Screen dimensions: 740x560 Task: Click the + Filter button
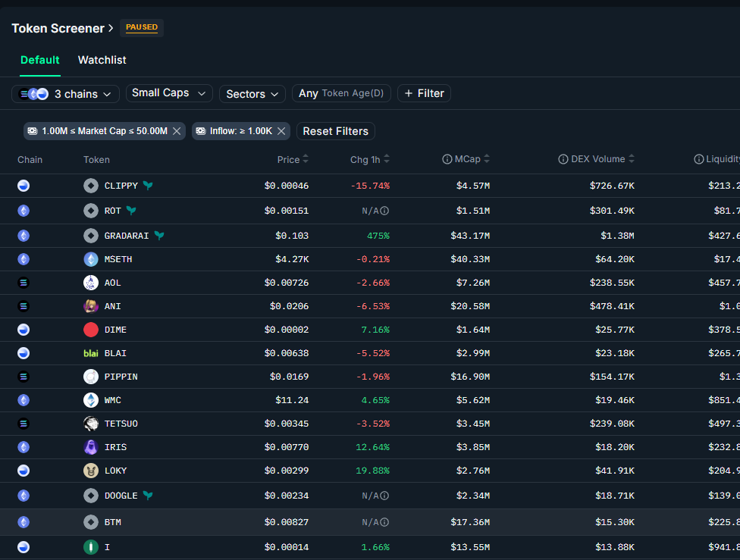click(x=424, y=93)
